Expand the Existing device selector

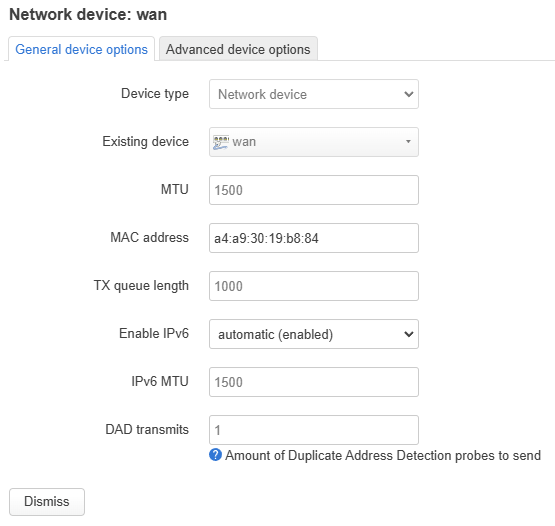tap(314, 142)
